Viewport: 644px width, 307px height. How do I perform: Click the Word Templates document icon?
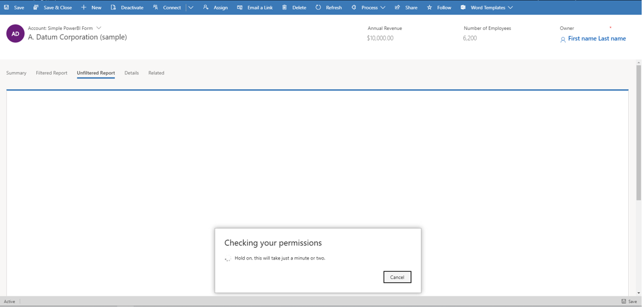[x=463, y=8]
